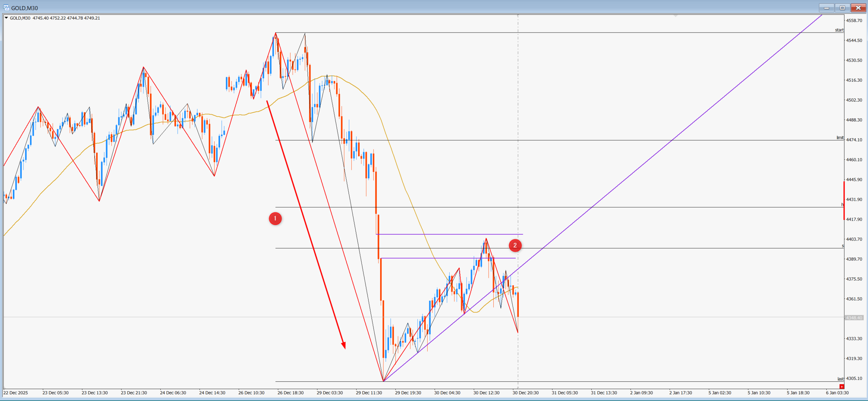Viewport: 868px width, 401px height.
Task: Click the GOLD,M30 chart window icon
Action: click(6, 7)
